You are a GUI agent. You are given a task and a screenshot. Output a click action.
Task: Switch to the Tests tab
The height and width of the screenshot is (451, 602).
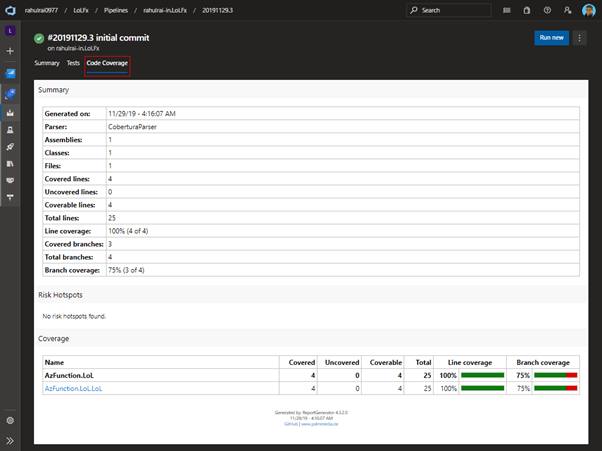click(x=73, y=63)
